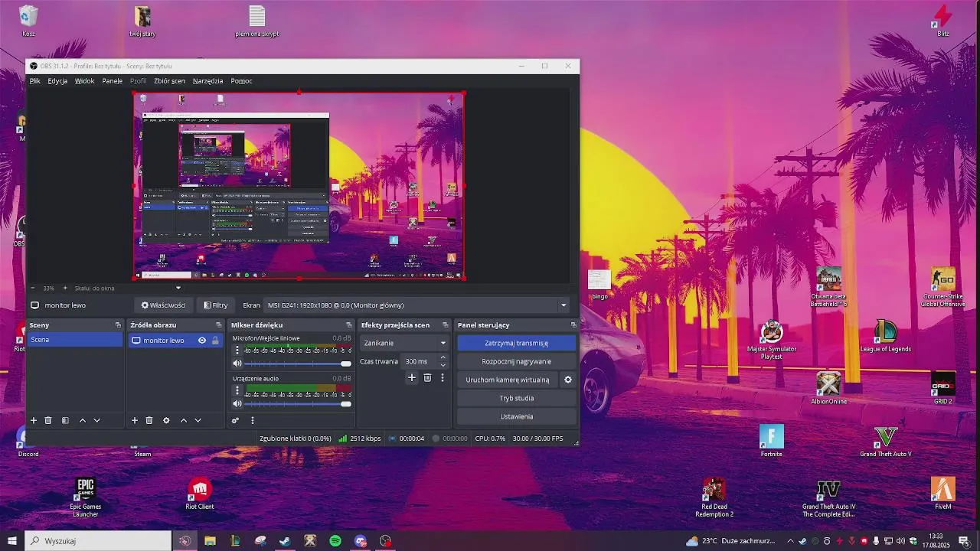Open Urządzenie audio three-dot options
The height and width of the screenshot is (551, 980).
(237, 391)
